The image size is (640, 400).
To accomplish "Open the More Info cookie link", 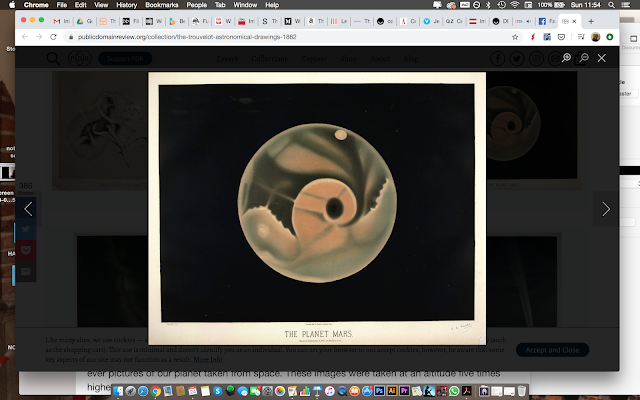I will [x=208, y=359].
